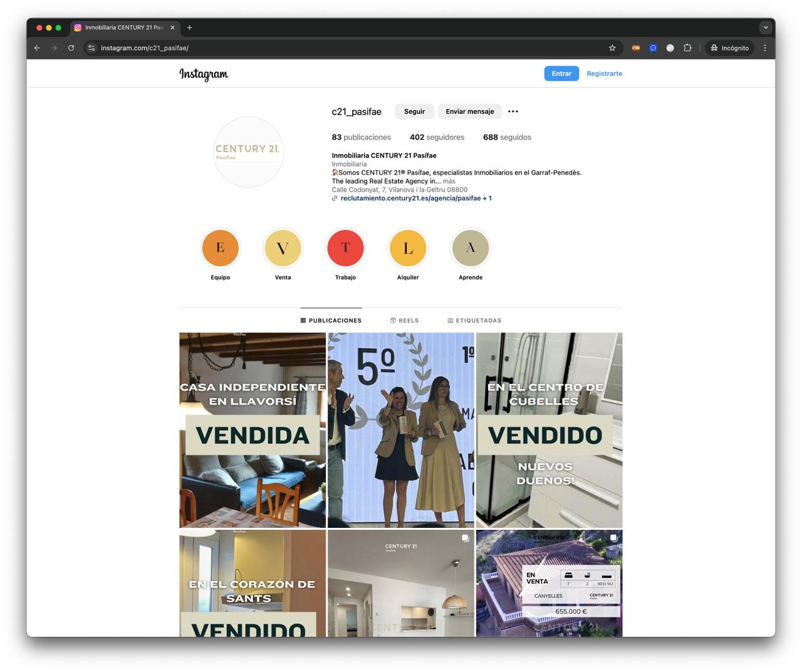
Task: Open the Canyelles 655.000 € post
Action: tap(549, 583)
